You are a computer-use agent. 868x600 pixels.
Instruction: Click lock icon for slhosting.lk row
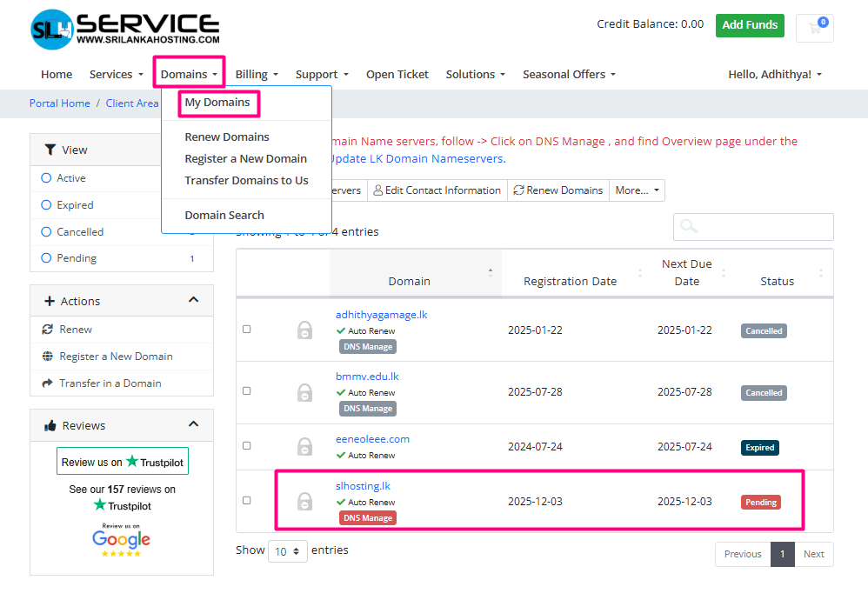click(304, 502)
